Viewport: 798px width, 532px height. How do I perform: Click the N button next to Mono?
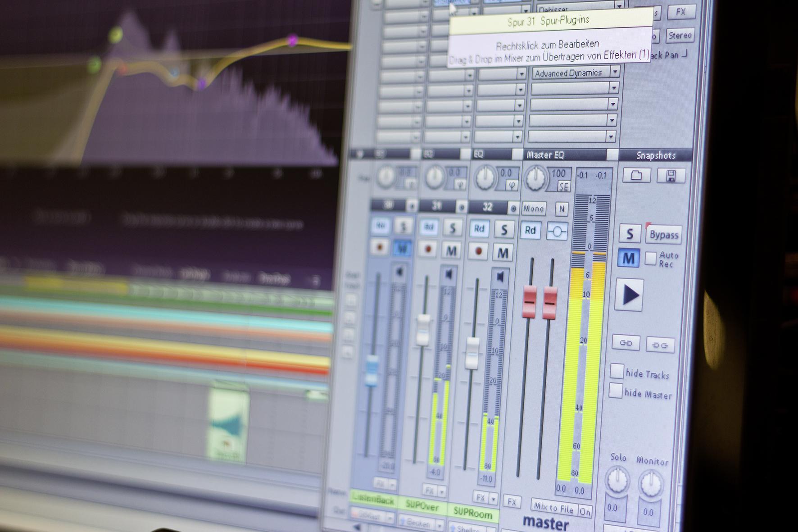561,209
